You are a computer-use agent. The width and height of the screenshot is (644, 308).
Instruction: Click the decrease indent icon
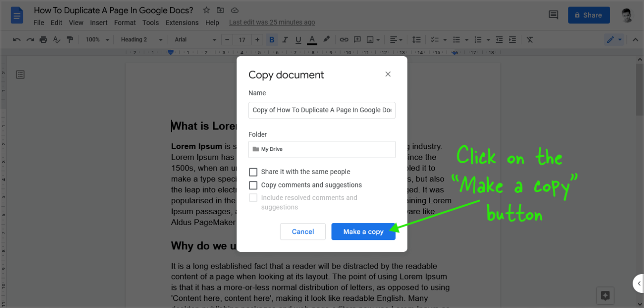pos(499,40)
